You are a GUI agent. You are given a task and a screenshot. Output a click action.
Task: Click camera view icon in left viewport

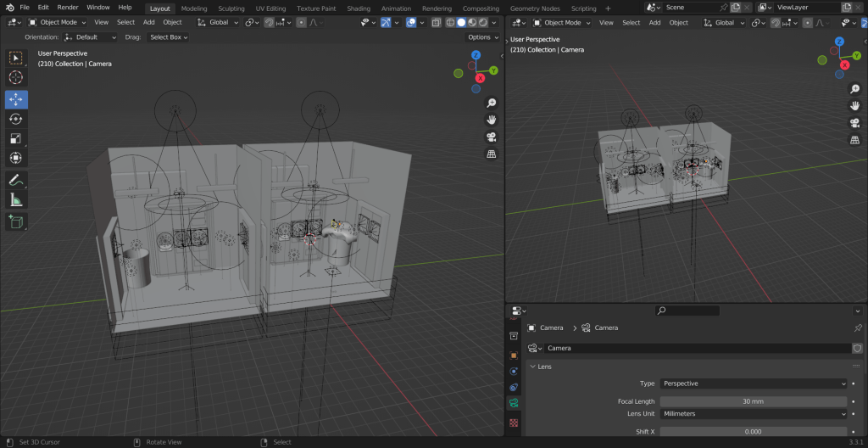(491, 137)
